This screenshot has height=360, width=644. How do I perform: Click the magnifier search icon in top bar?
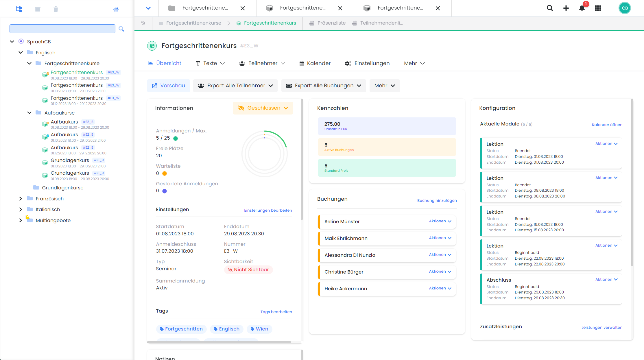tap(550, 8)
